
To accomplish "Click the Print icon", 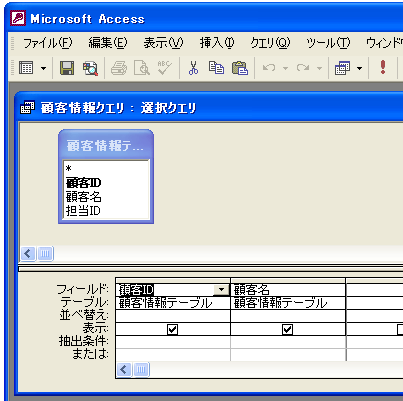I will click(x=119, y=68).
